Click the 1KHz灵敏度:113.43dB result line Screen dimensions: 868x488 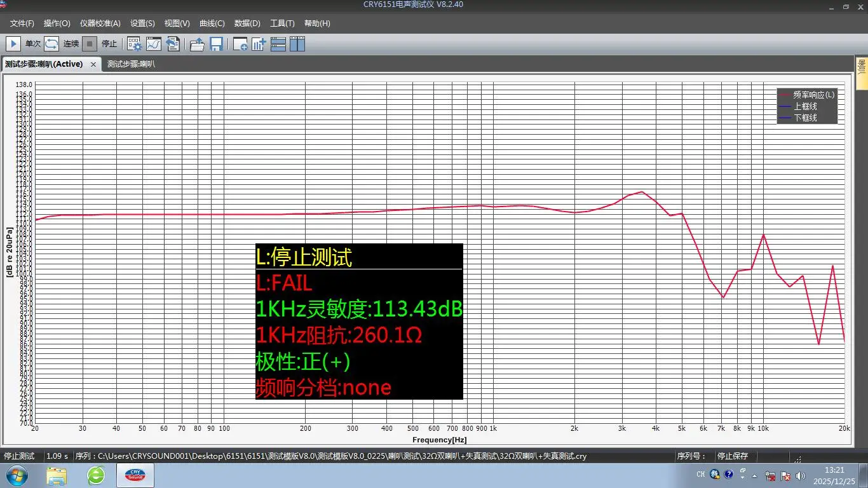359,309
